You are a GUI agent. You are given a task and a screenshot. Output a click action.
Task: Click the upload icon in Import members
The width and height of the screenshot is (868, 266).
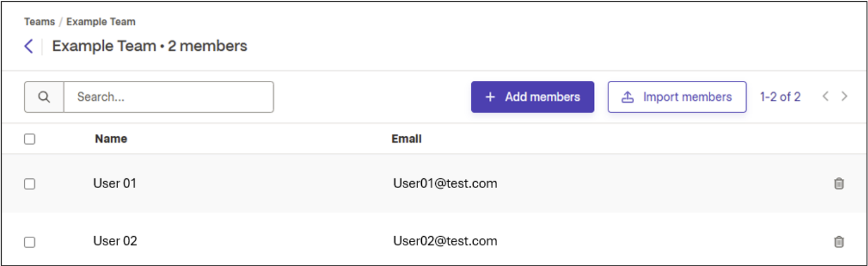(628, 97)
